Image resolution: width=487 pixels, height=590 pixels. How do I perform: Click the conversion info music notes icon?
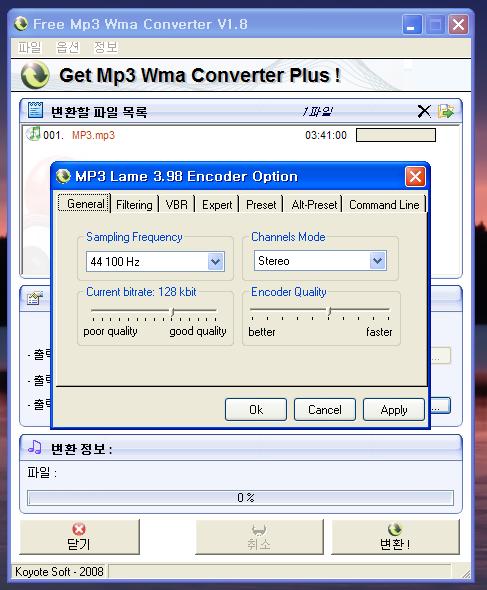tap(35, 447)
